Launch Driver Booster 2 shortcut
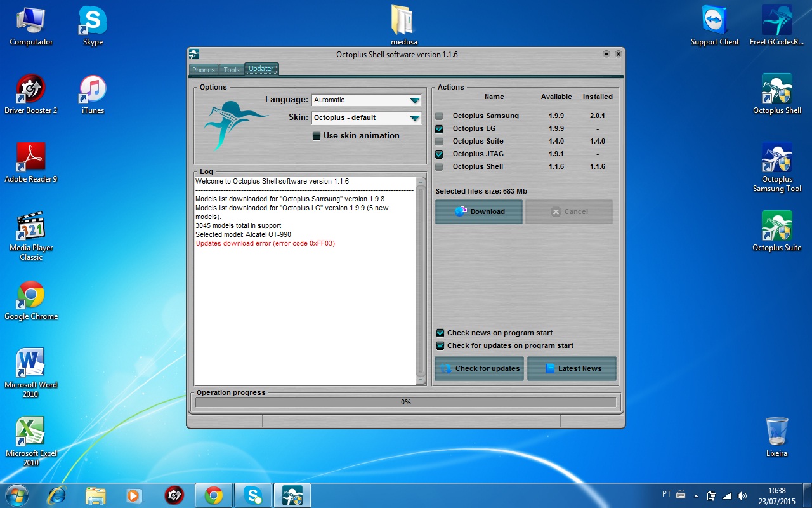 pos(31,95)
